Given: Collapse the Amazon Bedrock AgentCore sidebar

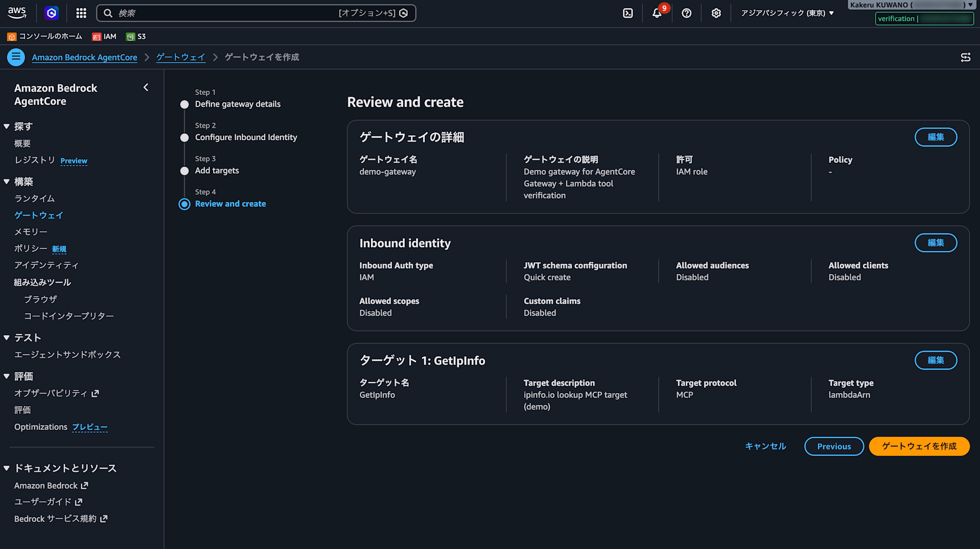Looking at the screenshot, I should pyautogui.click(x=146, y=87).
